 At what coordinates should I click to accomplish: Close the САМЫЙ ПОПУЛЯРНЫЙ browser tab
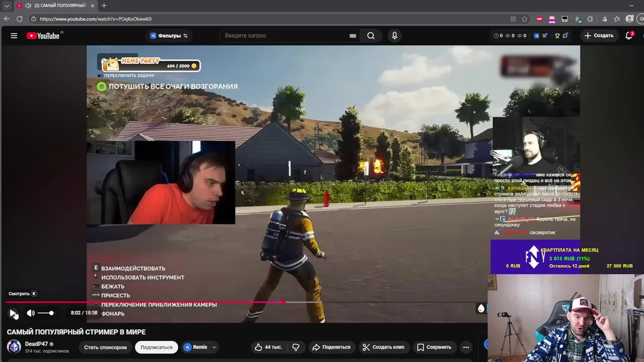93,6
